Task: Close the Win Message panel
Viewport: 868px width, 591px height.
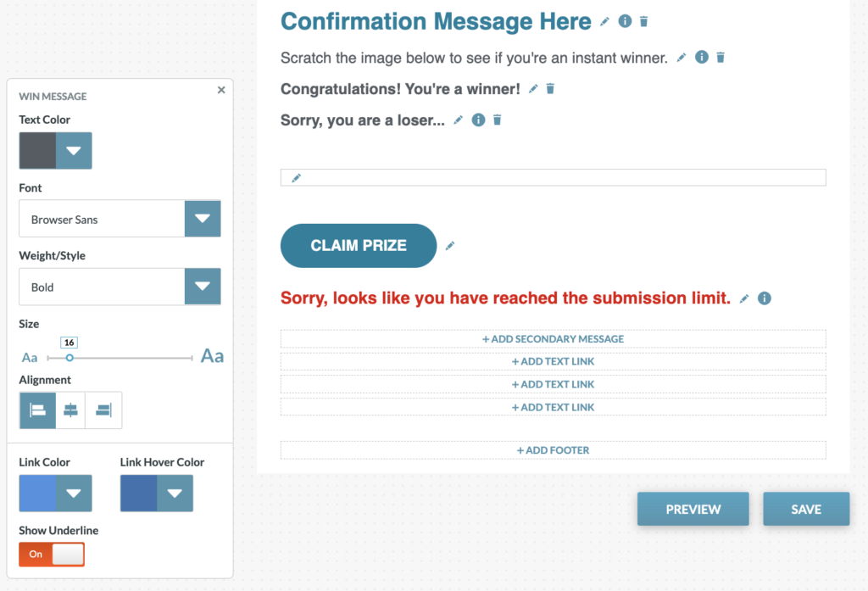Action: [221, 90]
